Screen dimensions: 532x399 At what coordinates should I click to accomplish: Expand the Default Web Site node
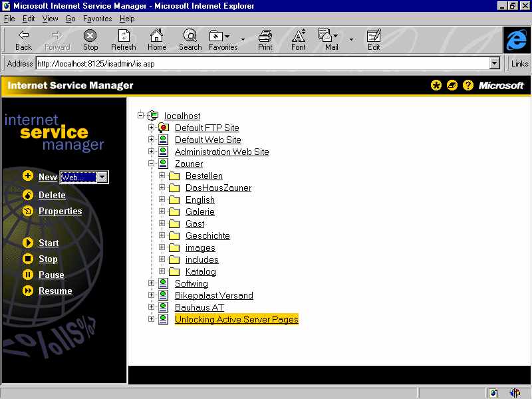tap(152, 140)
